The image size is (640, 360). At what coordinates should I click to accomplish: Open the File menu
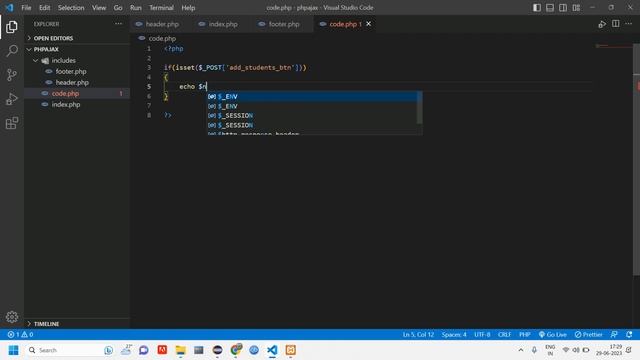(26, 8)
